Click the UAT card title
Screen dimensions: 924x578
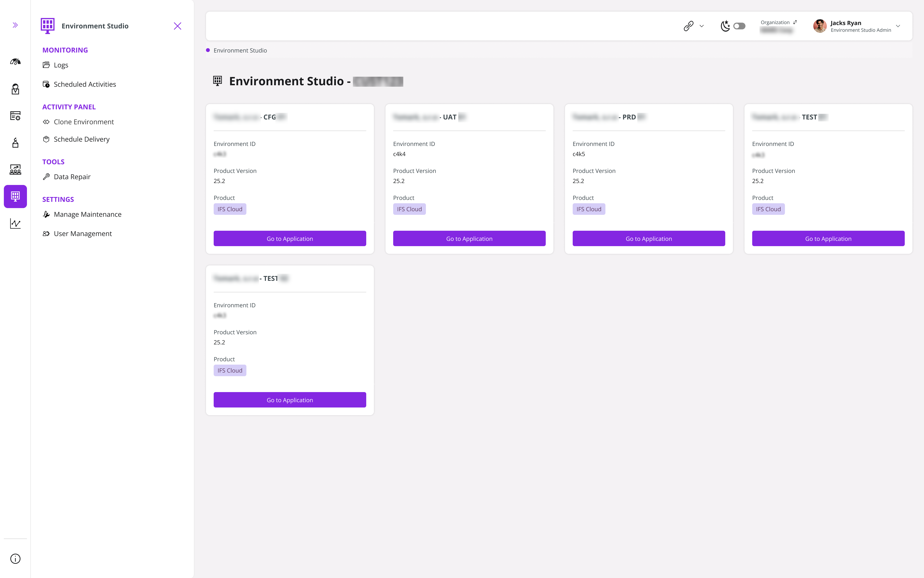pyautogui.click(x=430, y=117)
